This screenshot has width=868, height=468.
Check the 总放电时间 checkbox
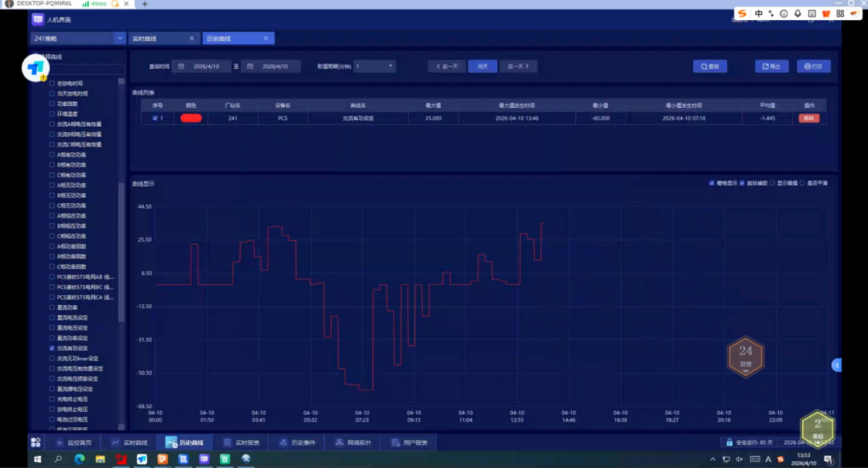pos(52,83)
